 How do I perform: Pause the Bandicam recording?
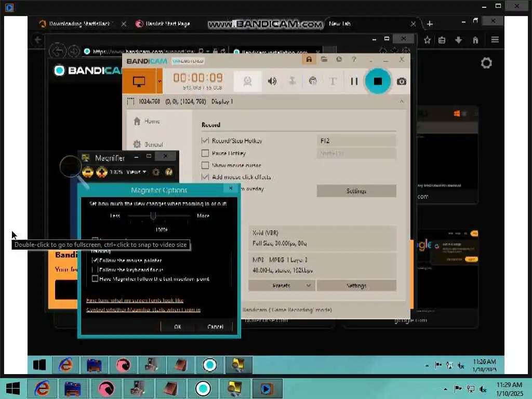point(354,81)
